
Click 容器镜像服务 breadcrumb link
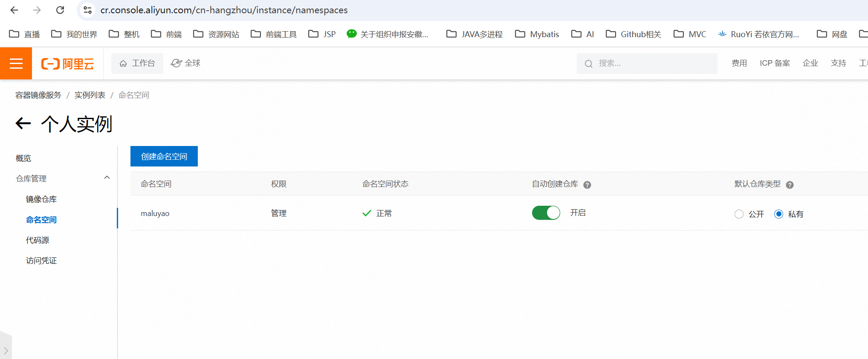(x=38, y=95)
